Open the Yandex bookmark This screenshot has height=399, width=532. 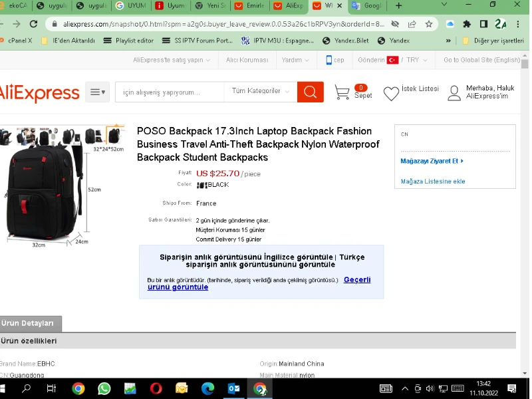[x=394, y=41]
